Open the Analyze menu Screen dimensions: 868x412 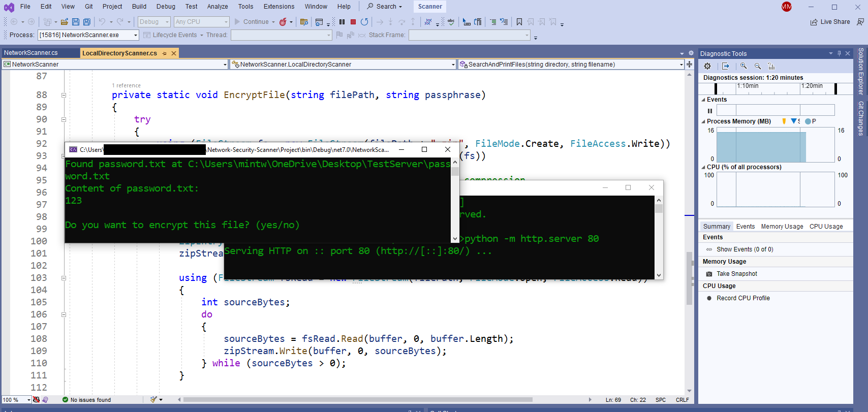point(218,7)
